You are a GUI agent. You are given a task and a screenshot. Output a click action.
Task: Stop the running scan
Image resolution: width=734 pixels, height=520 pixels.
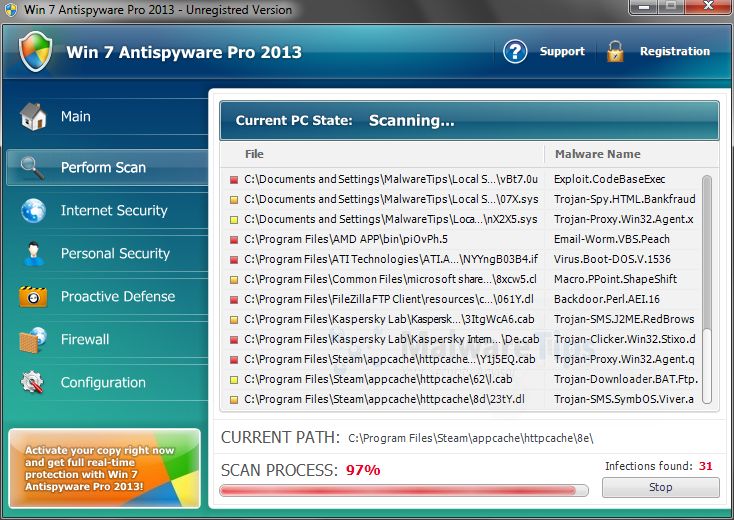661,487
